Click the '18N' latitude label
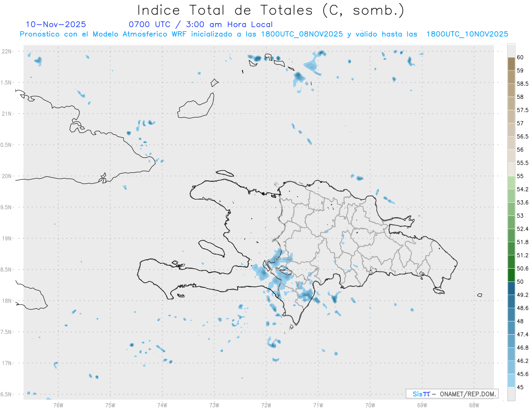The image size is (532, 411). pyautogui.click(x=7, y=301)
